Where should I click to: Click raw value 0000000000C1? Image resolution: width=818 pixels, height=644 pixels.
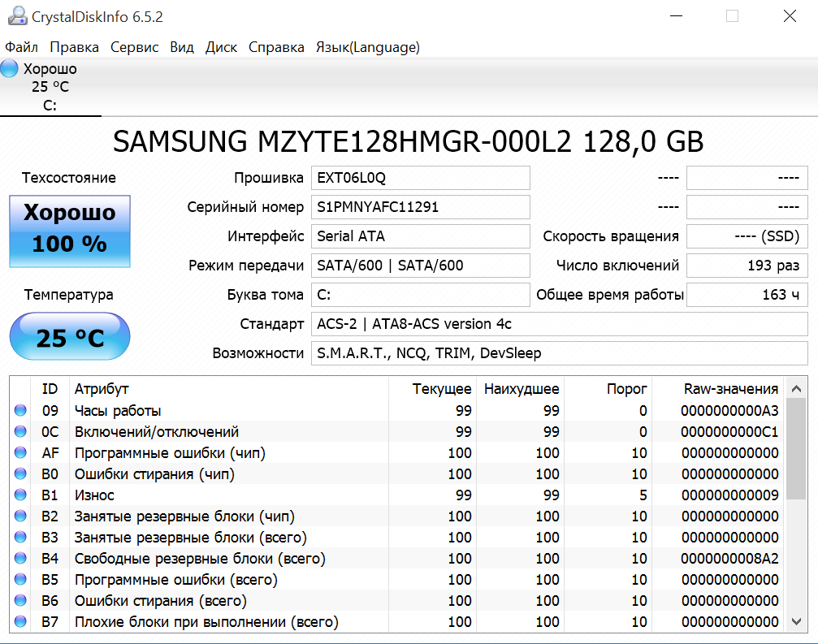(x=729, y=432)
